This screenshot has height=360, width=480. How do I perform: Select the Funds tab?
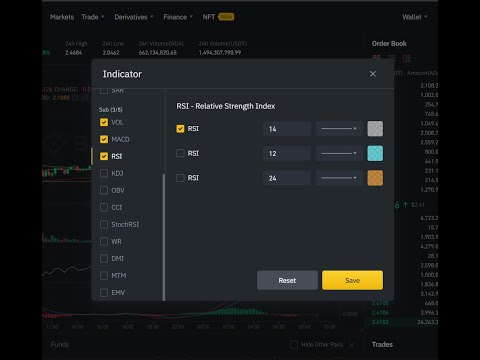pos(60,344)
